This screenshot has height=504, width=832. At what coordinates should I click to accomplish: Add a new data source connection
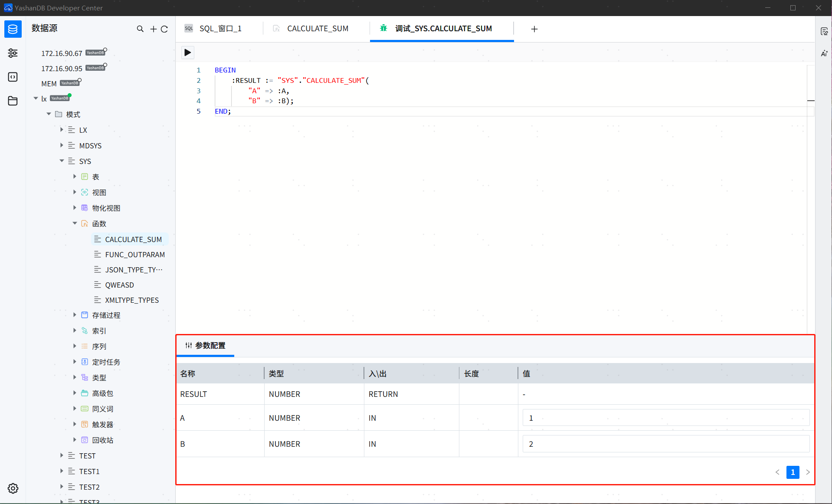[153, 29]
